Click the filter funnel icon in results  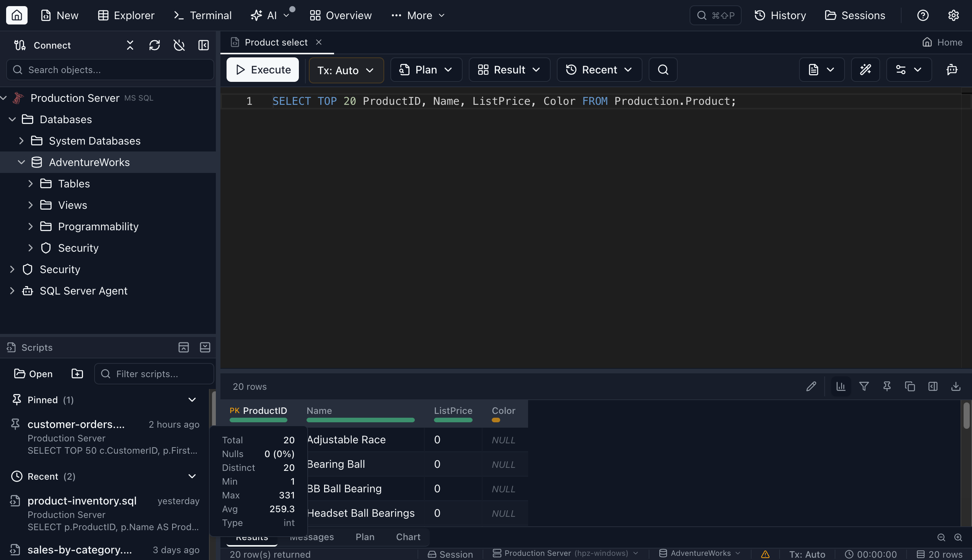click(x=864, y=387)
